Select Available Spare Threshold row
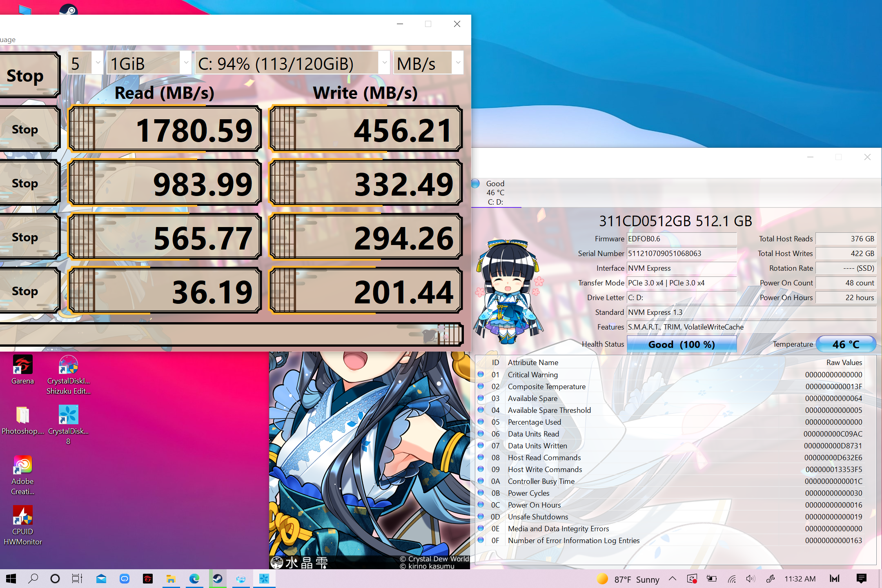 tap(671, 410)
